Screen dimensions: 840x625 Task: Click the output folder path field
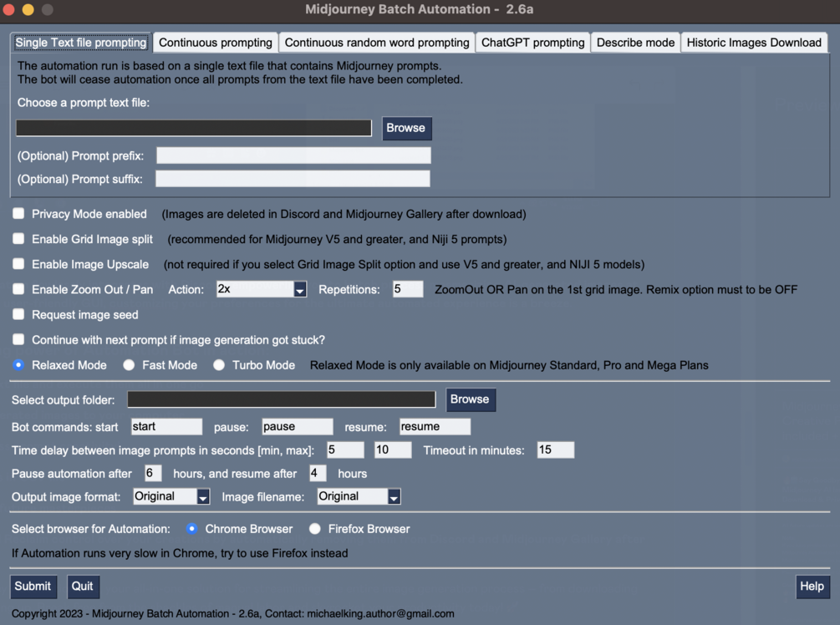(x=281, y=399)
